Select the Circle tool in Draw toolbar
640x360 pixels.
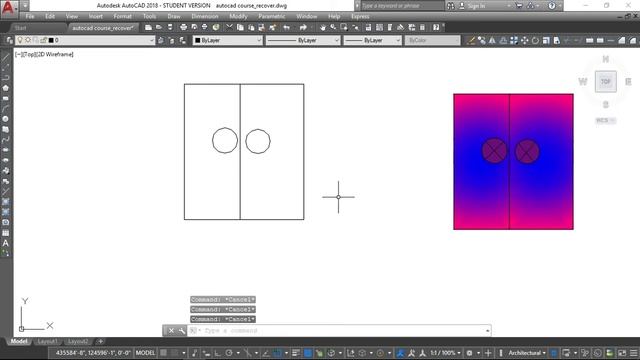pyautogui.click(x=5, y=119)
